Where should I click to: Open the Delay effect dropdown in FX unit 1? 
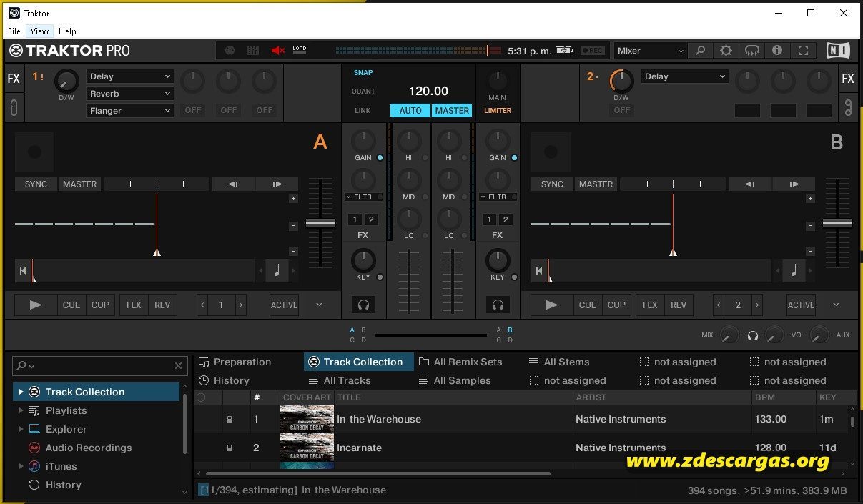click(x=130, y=76)
